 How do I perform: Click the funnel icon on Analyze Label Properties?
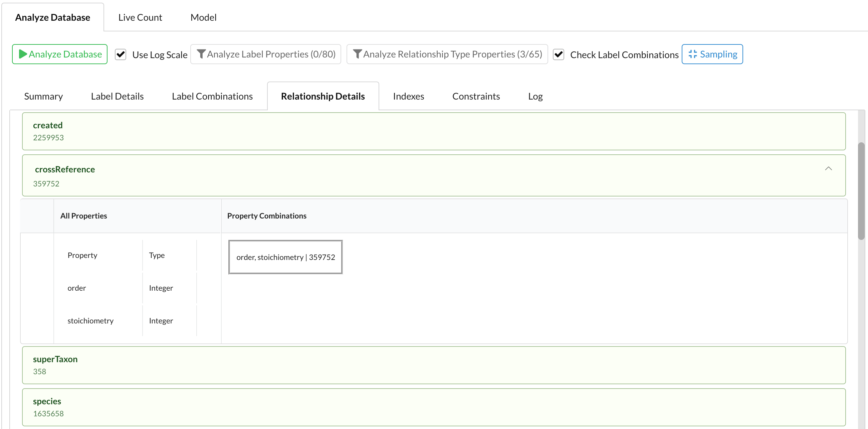[x=201, y=54]
